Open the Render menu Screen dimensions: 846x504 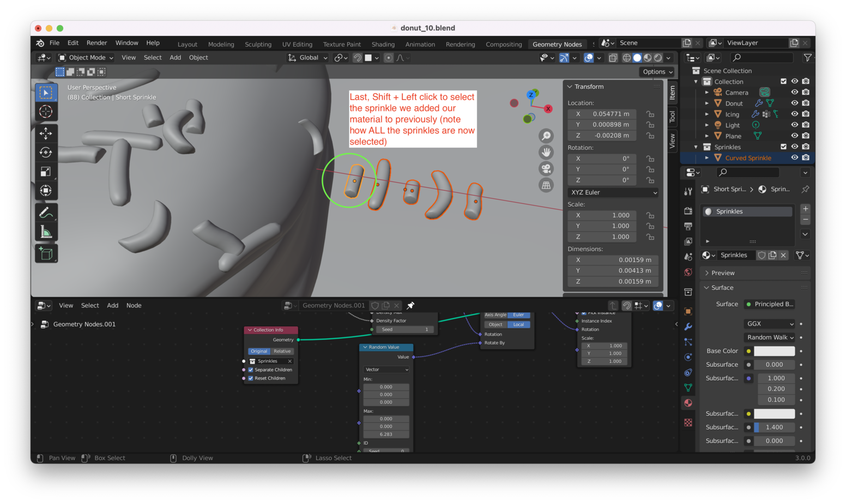click(x=96, y=43)
